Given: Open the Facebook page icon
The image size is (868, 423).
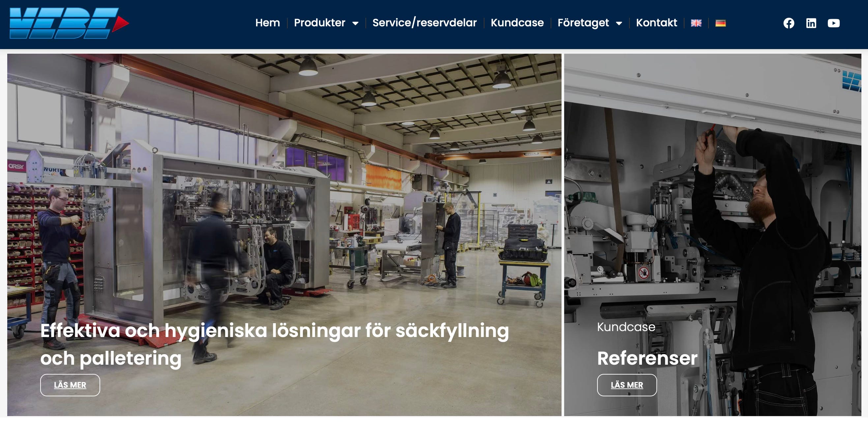Looking at the screenshot, I should (x=789, y=23).
